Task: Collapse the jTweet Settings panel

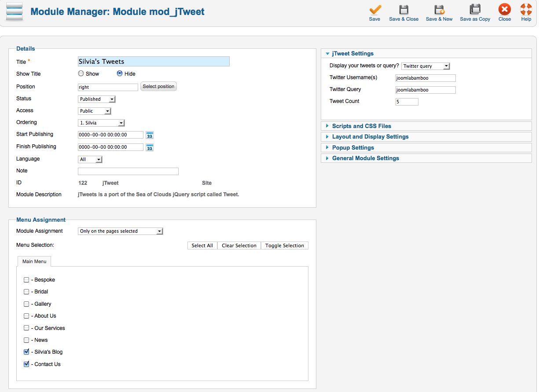Action: pyautogui.click(x=426, y=53)
